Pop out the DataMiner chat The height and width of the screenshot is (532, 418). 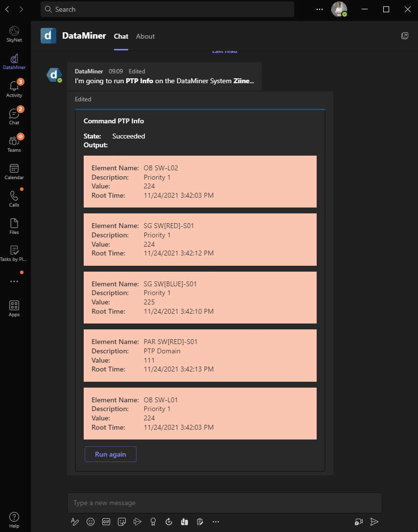[404, 36]
